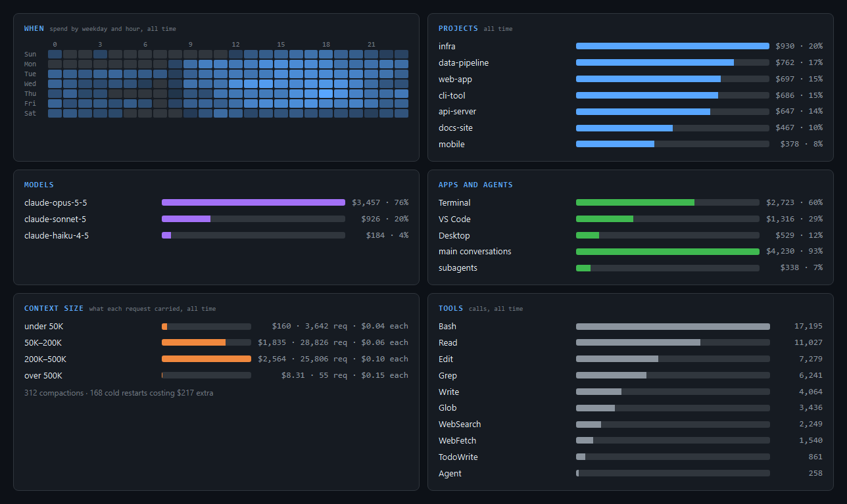Select the claude-sonnet-5 model label
The height and width of the screenshot is (504, 847).
pos(55,219)
